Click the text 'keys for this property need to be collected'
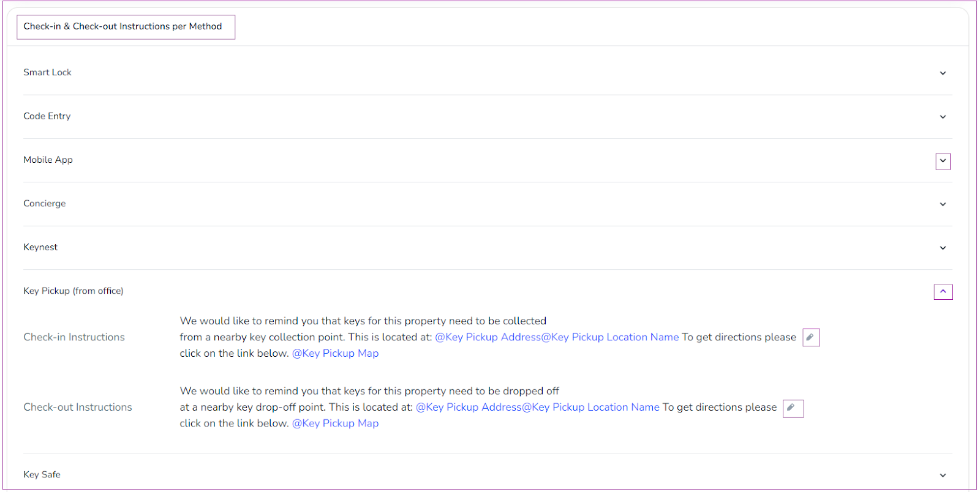Image resolution: width=980 pixels, height=492 pixels. pyautogui.click(x=445, y=321)
